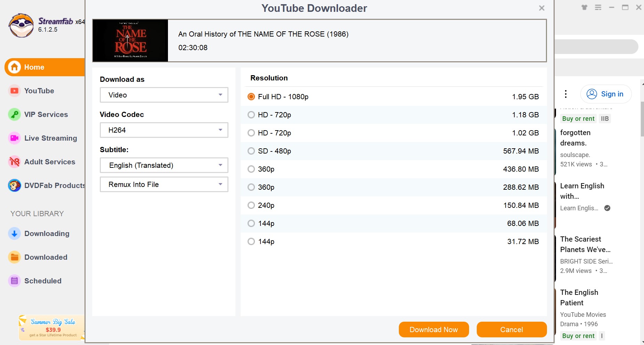Click the Scheduled list icon
The image size is (644, 345).
pos(14,281)
